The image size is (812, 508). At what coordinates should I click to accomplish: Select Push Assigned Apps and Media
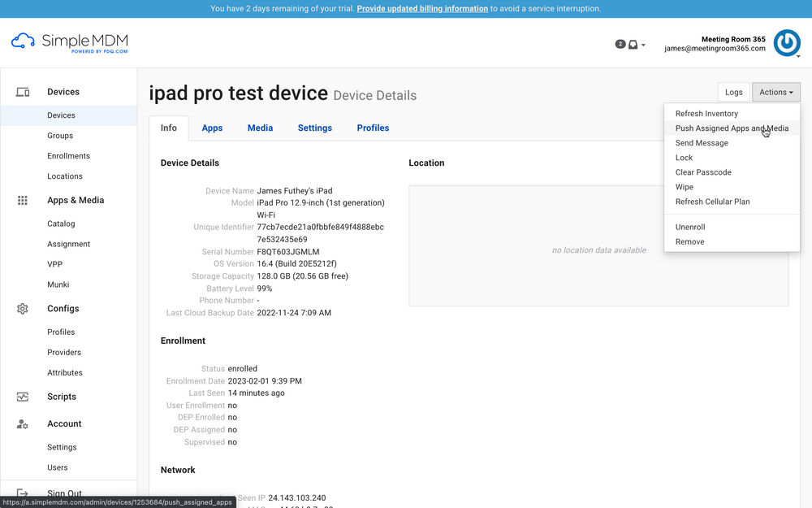click(x=731, y=128)
